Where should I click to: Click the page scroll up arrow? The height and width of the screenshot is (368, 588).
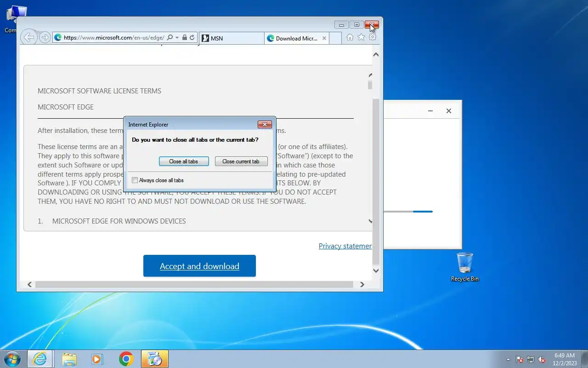coord(376,55)
